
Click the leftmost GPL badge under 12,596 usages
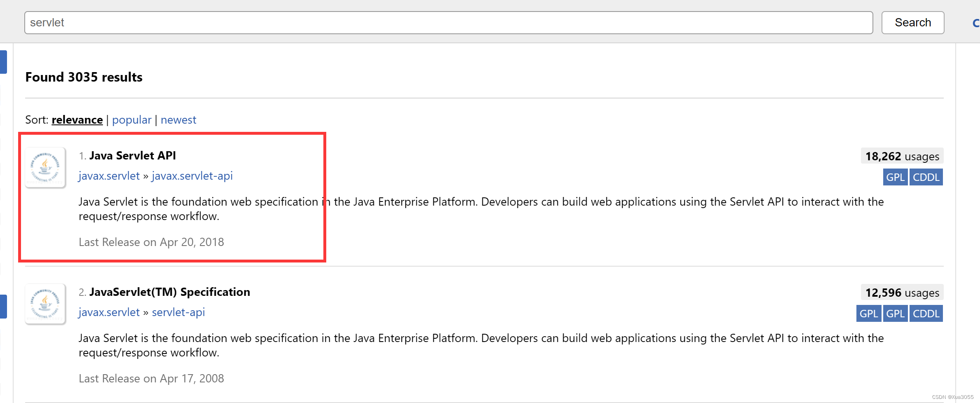(869, 314)
